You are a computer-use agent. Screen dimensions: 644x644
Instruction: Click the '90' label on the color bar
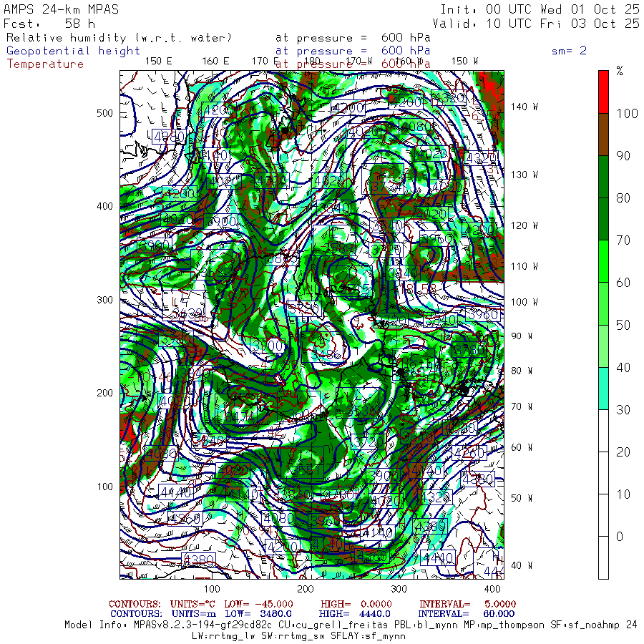tap(623, 156)
